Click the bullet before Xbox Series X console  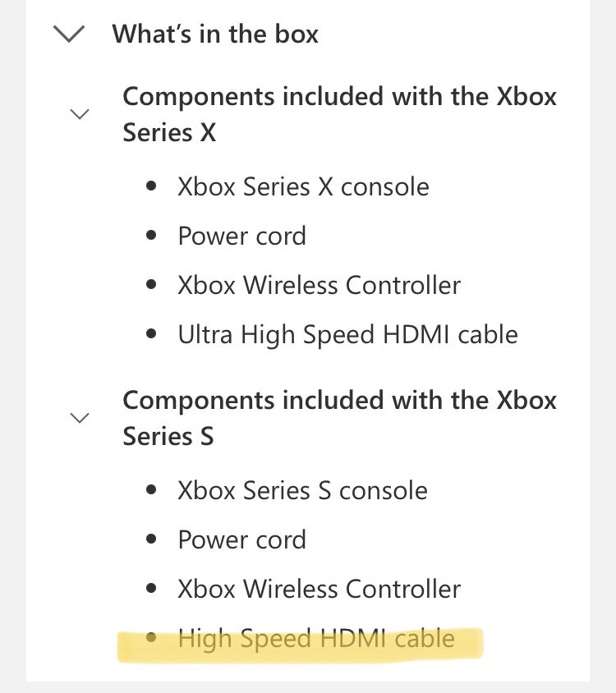(151, 186)
